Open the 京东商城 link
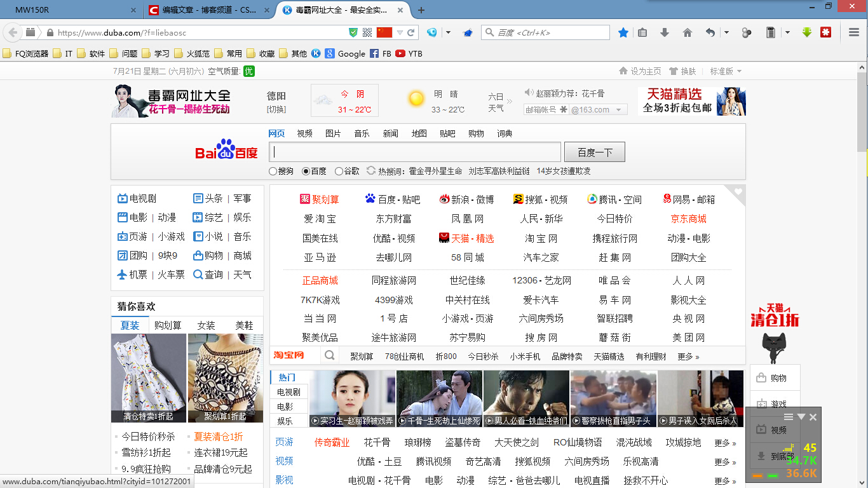The image size is (868, 488). [x=689, y=219]
